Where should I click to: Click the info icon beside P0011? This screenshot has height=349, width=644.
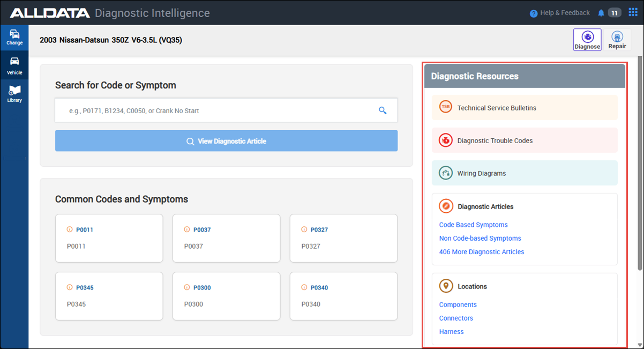pyautogui.click(x=70, y=229)
